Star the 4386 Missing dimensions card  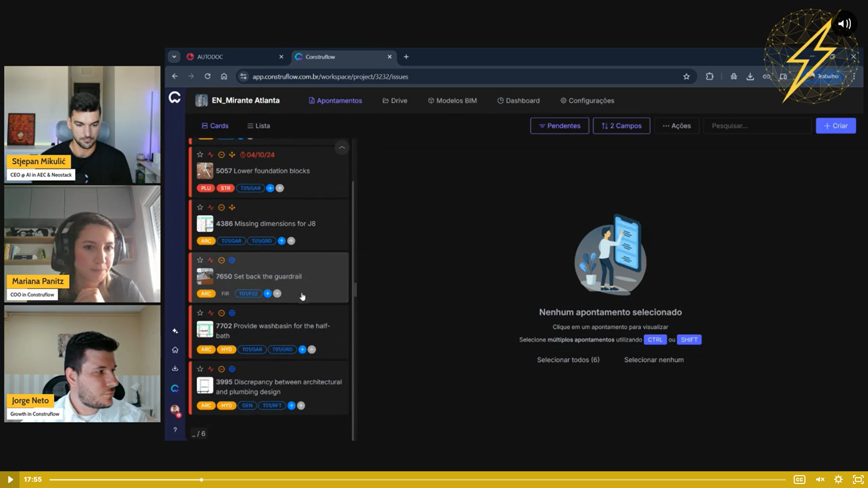tap(200, 207)
